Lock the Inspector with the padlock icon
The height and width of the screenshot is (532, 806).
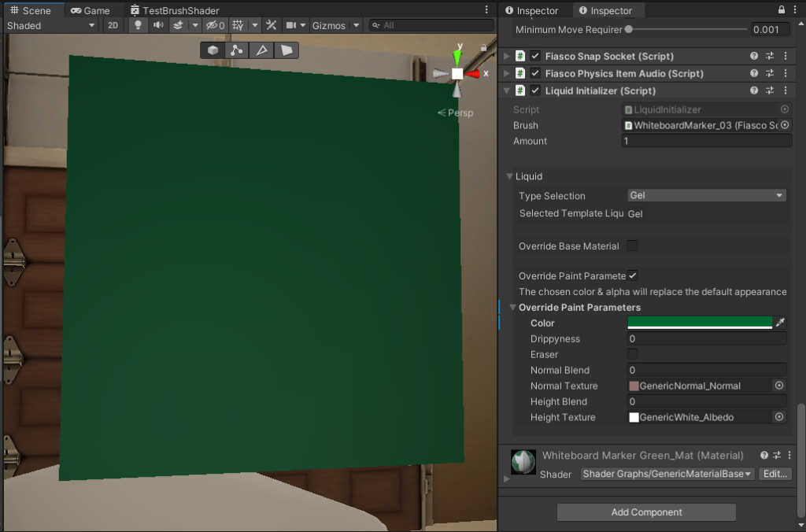click(x=782, y=10)
